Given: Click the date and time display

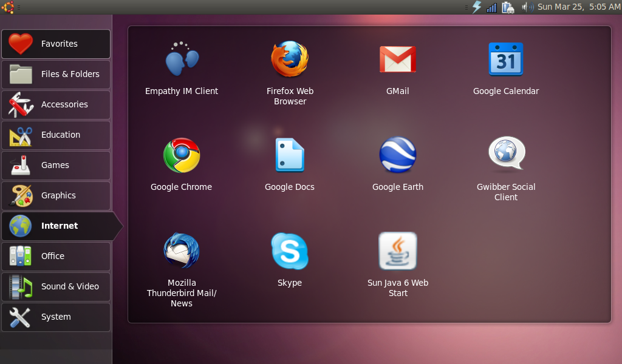Looking at the screenshot, I should [x=581, y=7].
